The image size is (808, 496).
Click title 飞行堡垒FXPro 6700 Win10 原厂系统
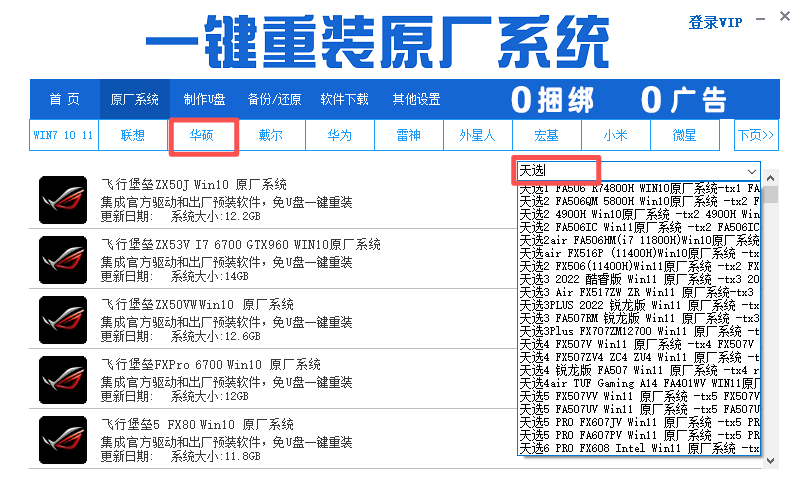pyautogui.click(x=211, y=364)
